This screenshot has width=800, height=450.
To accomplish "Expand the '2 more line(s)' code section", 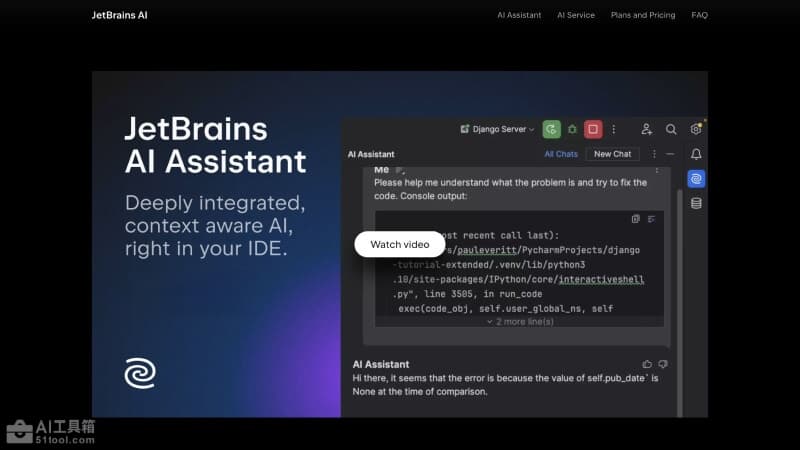I will [518, 321].
